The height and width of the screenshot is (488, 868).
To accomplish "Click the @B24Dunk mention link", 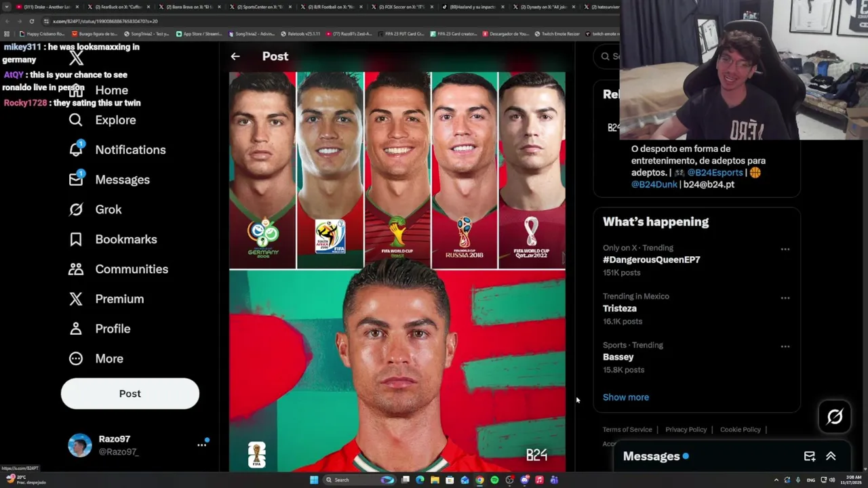I will click(654, 184).
